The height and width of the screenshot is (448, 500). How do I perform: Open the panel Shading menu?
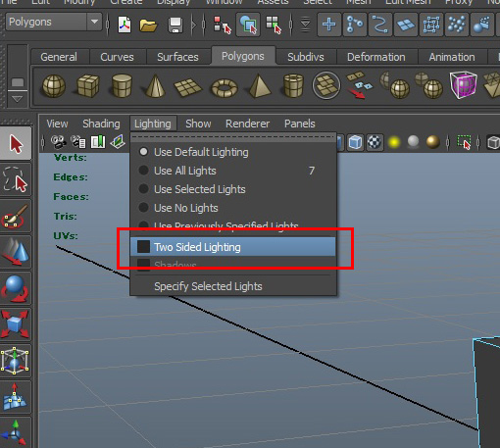pyautogui.click(x=101, y=124)
